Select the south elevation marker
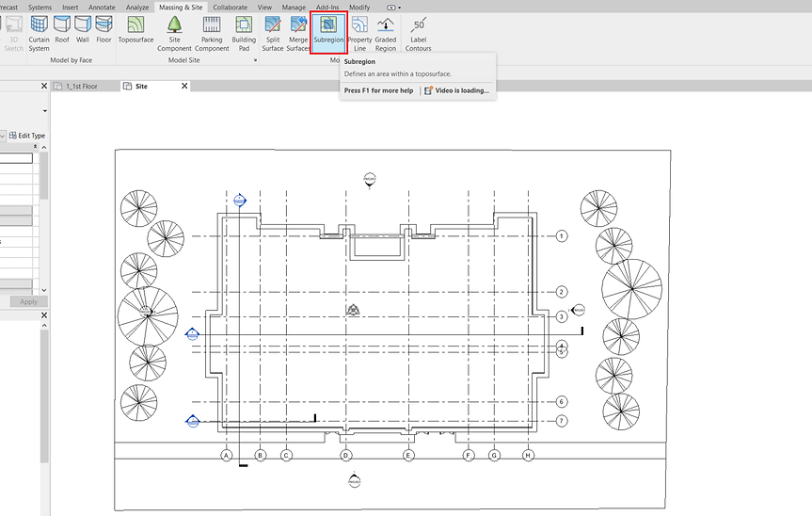812x516 pixels. pyautogui.click(x=354, y=480)
